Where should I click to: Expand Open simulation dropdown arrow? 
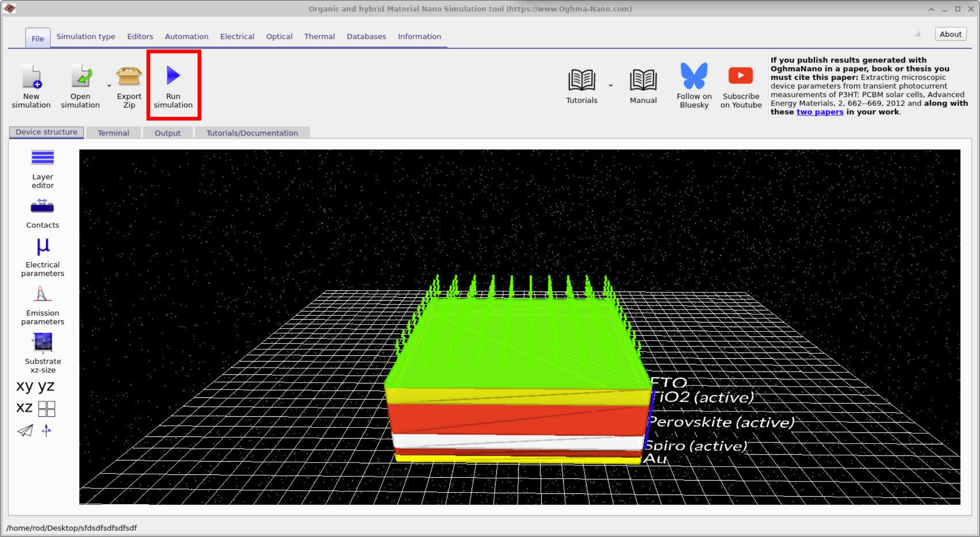(109, 86)
